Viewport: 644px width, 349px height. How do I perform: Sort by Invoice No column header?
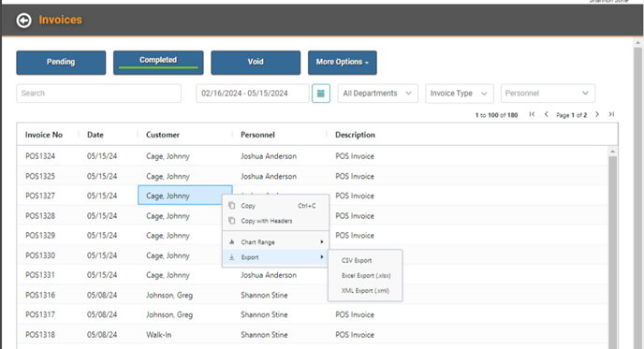pos(44,135)
